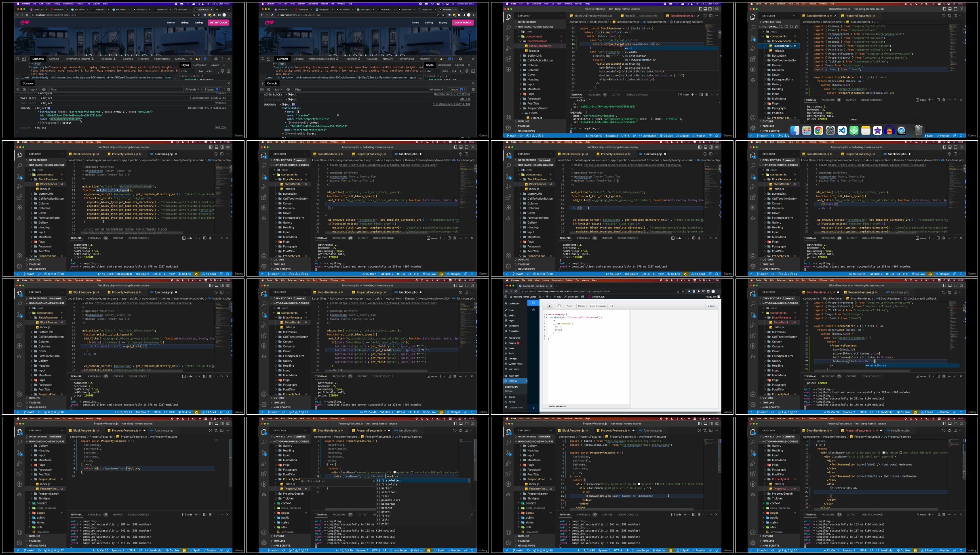Run the query in the GraphiQL IDE frame

549,306
